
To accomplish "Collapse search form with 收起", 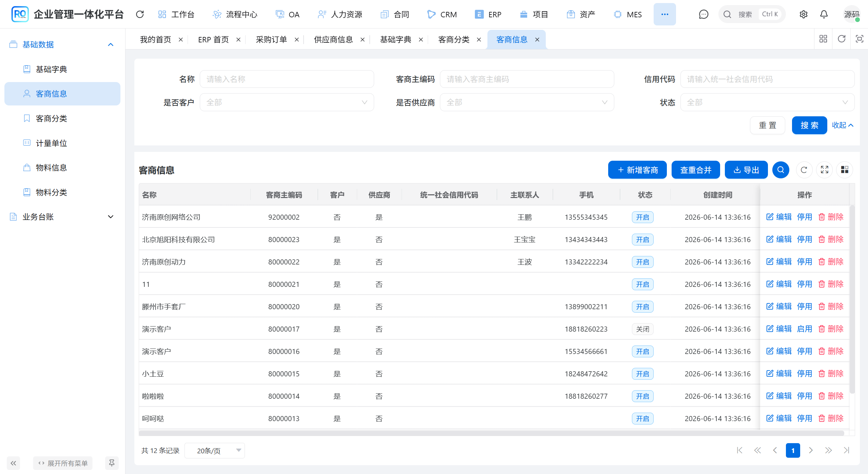I will pos(843,125).
